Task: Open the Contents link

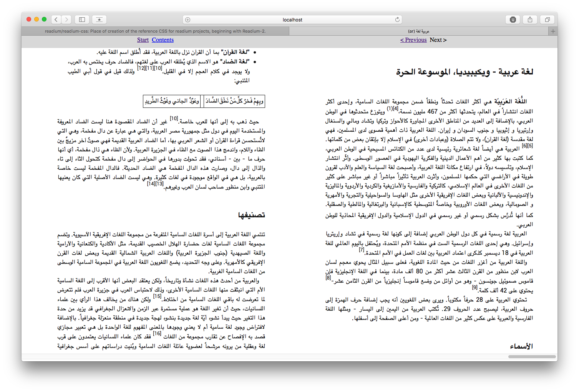Action: pyautogui.click(x=163, y=40)
